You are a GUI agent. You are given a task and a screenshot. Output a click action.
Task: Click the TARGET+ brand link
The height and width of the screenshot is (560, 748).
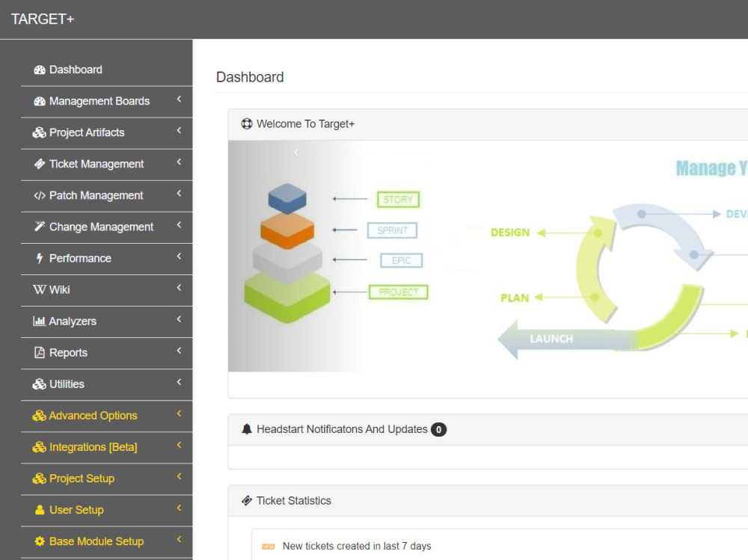43,19
